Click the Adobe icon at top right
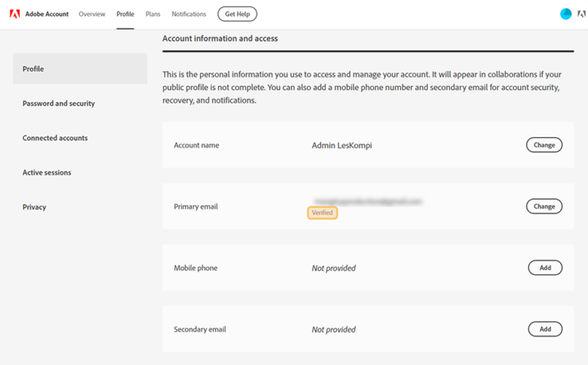This screenshot has width=588, height=365. (581, 14)
